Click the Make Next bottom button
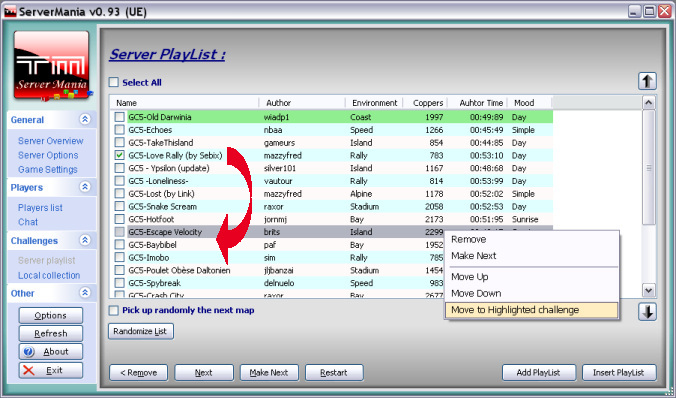 click(x=269, y=373)
